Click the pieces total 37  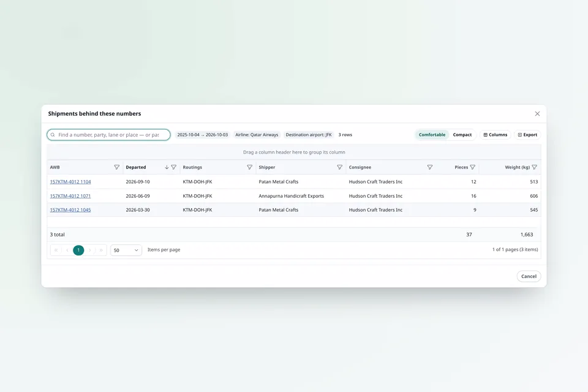coord(469,235)
